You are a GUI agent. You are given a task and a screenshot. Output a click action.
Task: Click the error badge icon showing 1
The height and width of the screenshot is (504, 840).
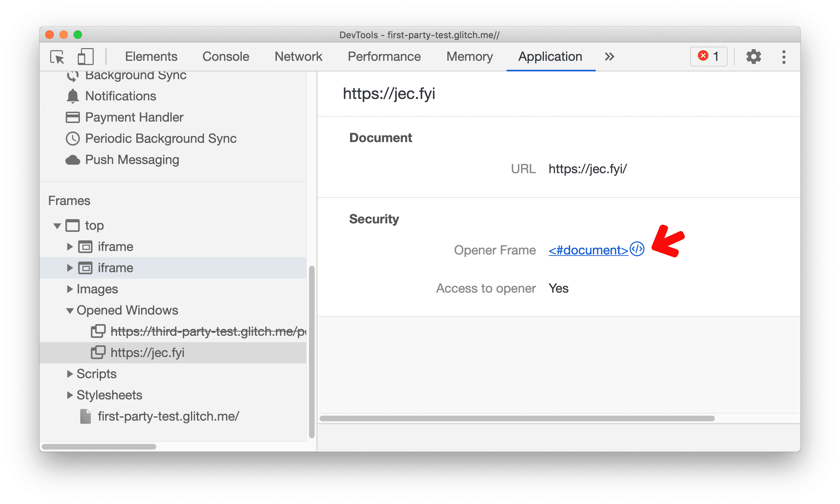[x=711, y=57]
